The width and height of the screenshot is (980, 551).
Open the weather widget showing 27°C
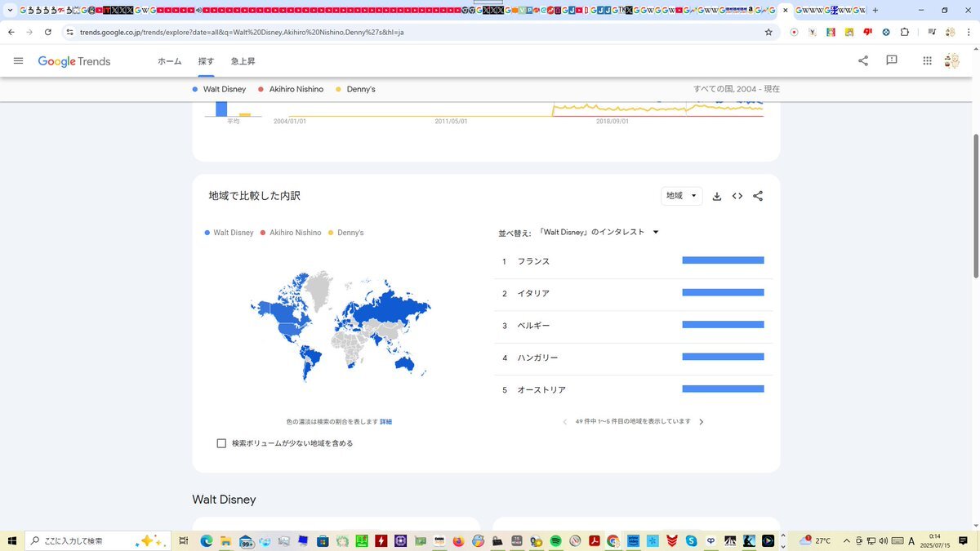pos(816,540)
